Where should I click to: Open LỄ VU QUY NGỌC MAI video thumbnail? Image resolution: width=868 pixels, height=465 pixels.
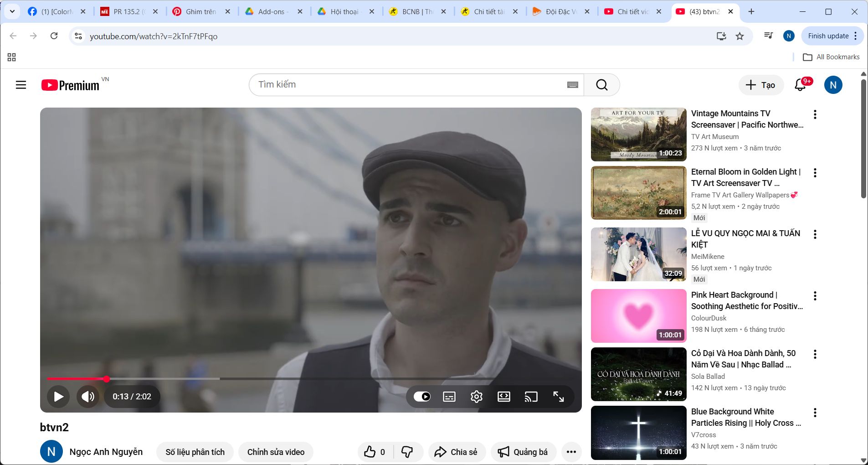coord(639,254)
